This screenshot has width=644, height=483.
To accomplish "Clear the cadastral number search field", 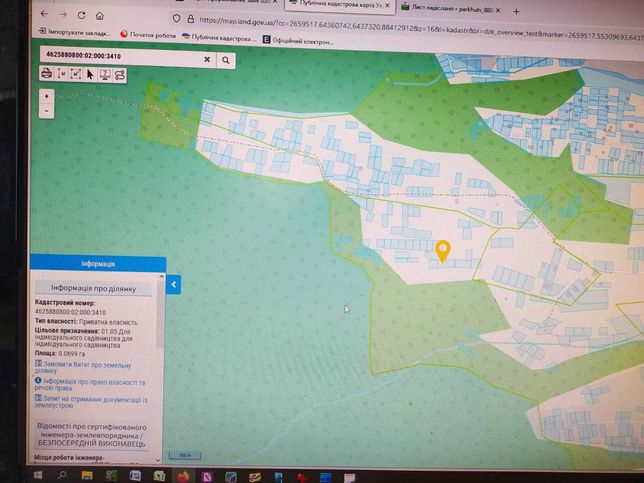I will [x=207, y=60].
